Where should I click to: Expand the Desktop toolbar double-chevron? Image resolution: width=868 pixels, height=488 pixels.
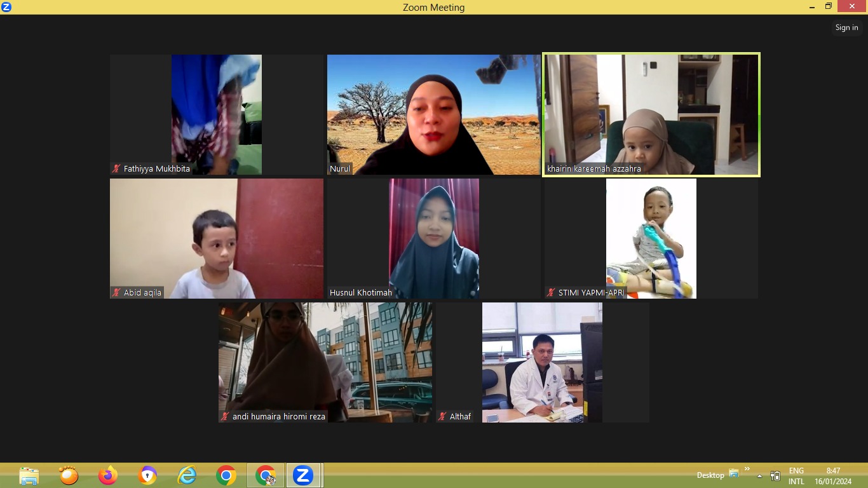click(747, 470)
